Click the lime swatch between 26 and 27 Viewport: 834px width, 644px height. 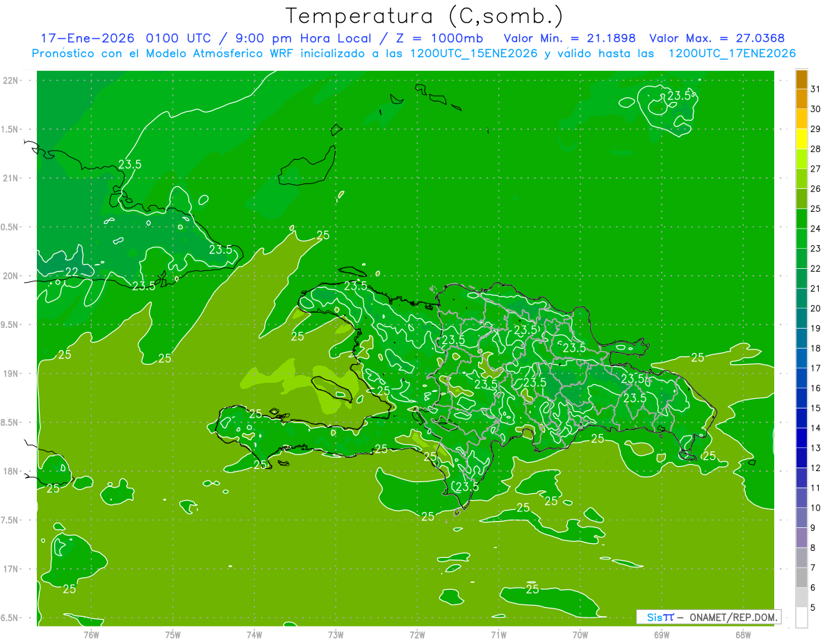801,179
